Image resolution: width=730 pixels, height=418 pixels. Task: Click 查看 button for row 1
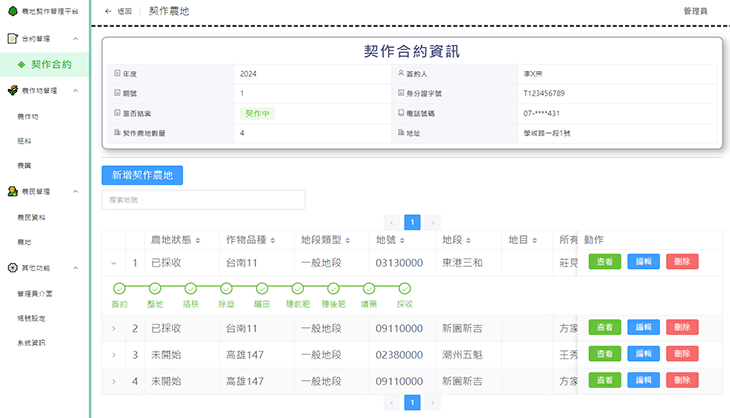pyautogui.click(x=605, y=262)
